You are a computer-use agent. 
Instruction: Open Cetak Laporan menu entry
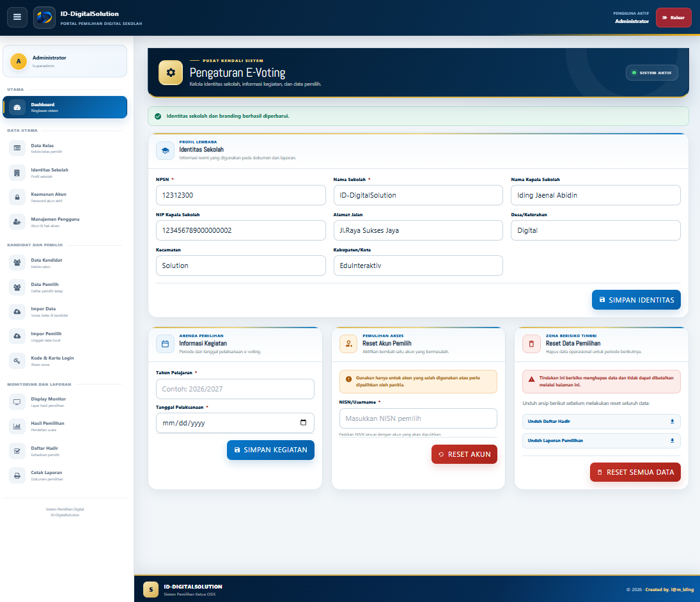[x=65, y=475]
